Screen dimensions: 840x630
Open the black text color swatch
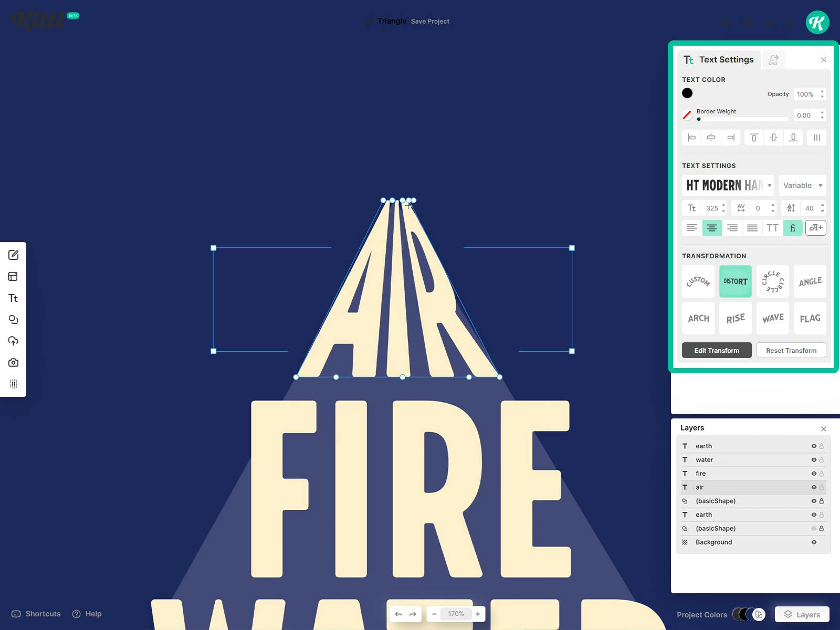click(687, 93)
